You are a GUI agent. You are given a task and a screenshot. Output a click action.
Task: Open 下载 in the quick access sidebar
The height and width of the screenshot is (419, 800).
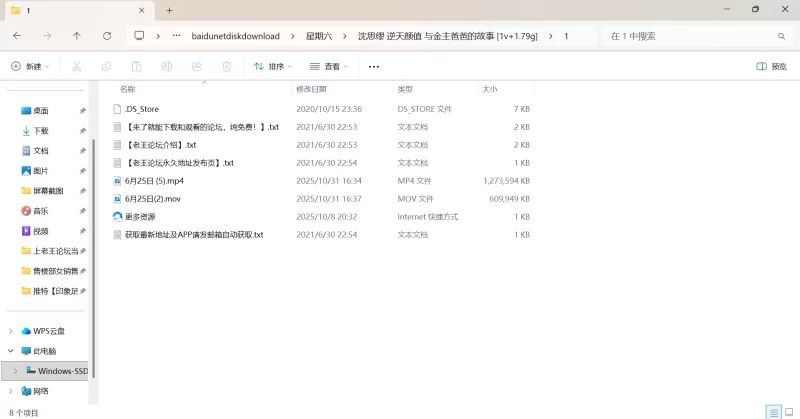(41, 131)
